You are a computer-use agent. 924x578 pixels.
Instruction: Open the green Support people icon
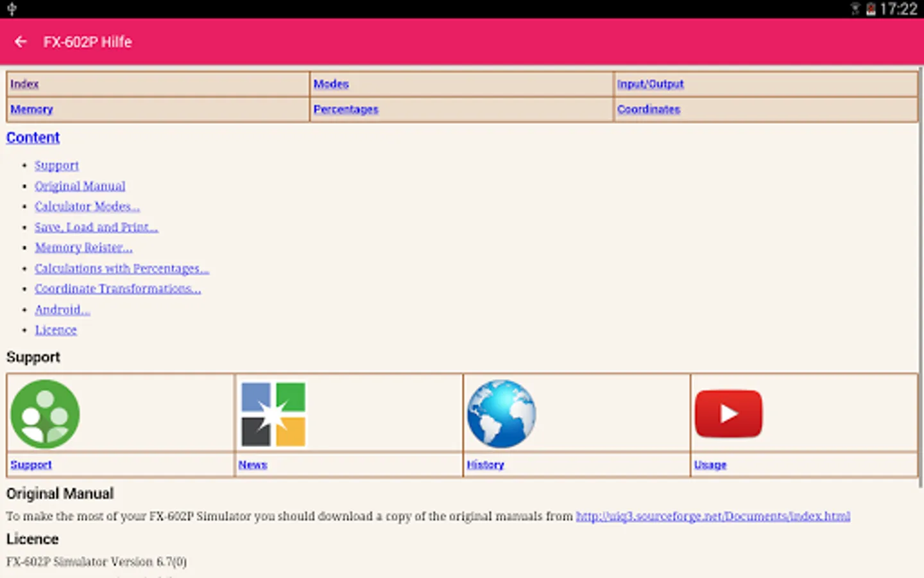click(x=45, y=414)
